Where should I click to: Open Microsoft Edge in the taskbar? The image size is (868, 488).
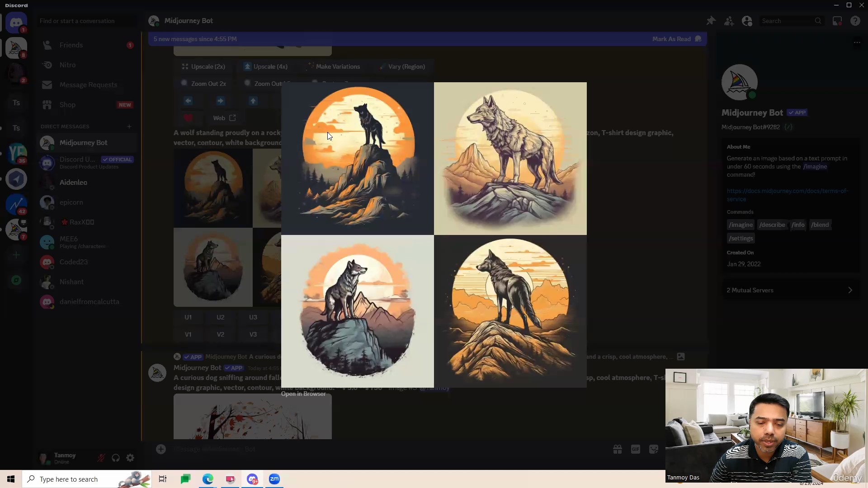click(208, 479)
